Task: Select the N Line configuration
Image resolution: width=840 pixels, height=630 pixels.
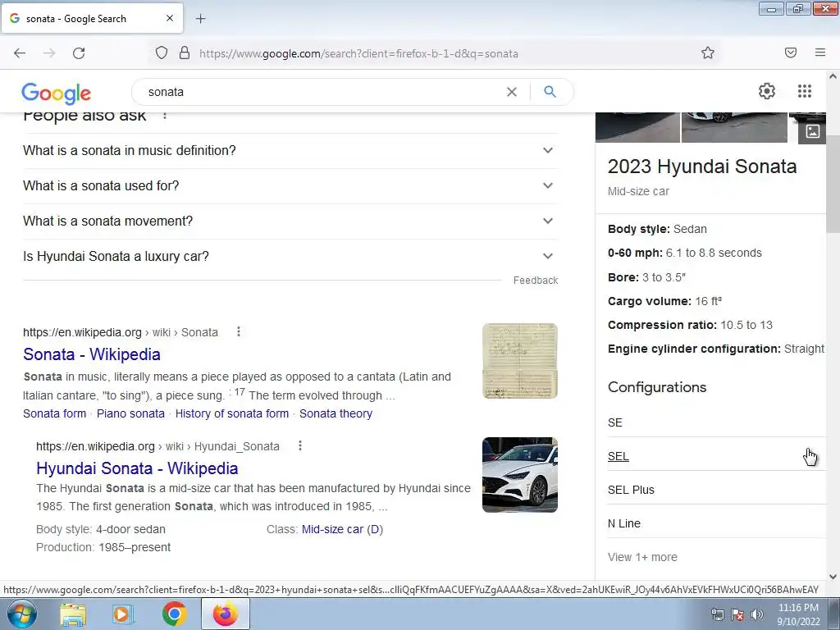Action: [x=717, y=523]
